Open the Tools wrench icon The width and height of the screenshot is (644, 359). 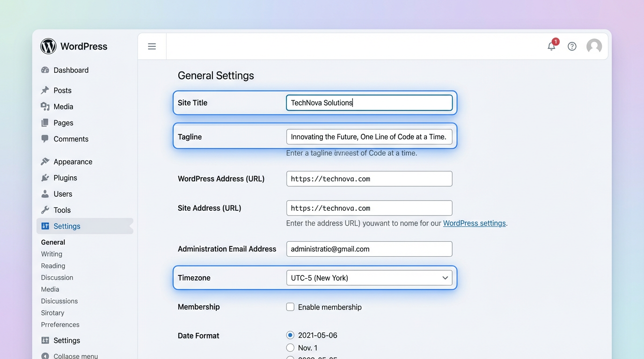pos(45,209)
